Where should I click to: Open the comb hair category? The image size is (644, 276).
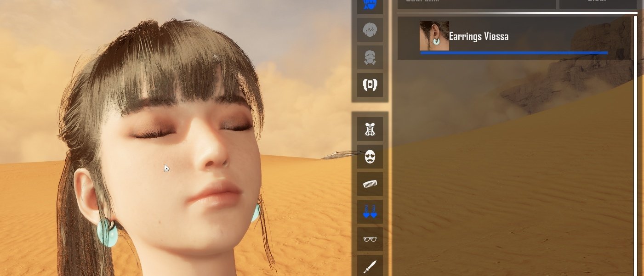[x=370, y=184]
